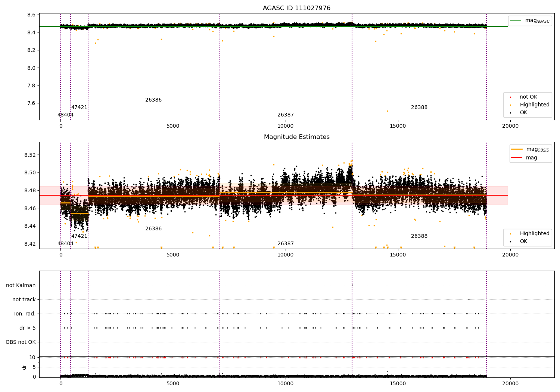This screenshot has height=392, width=560.
Task: Click obsid label '26388' in top plot
Action: [x=419, y=108]
